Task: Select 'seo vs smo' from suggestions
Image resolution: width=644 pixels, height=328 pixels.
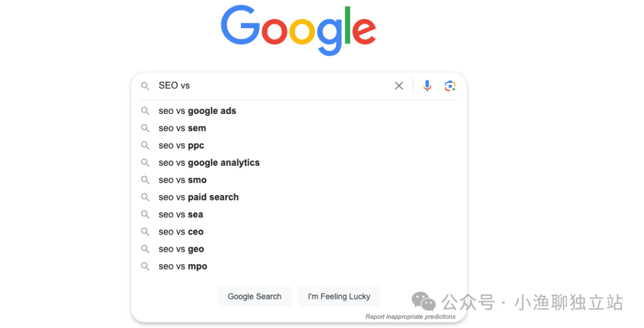Action: (299, 180)
